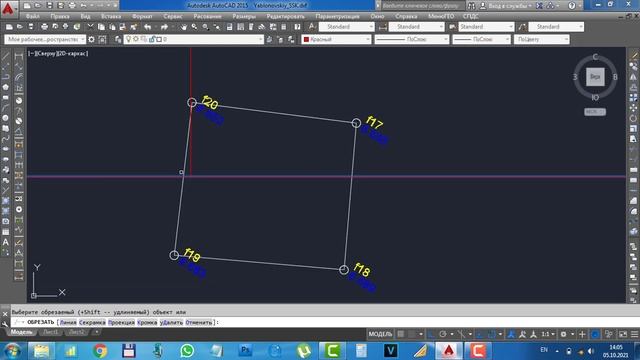Image resolution: width=640 pixels, height=360 pixels.
Task: Open the text style Standard dropdown
Action: pos(347,27)
